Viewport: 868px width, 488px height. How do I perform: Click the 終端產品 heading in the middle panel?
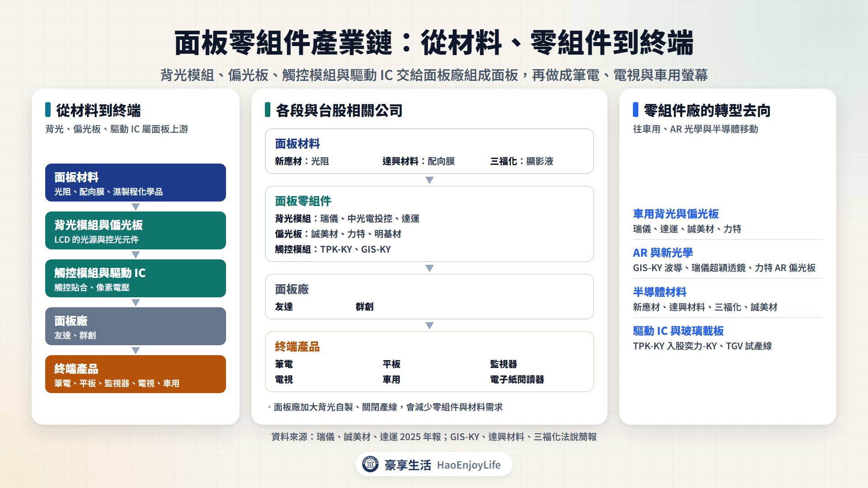click(297, 347)
